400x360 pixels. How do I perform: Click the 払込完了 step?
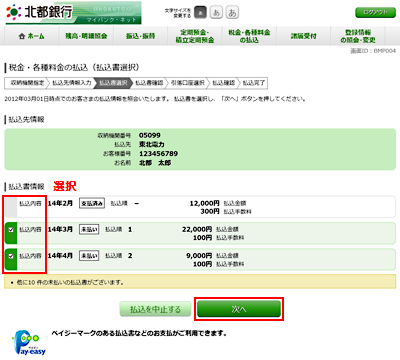(x=254, y=83)
